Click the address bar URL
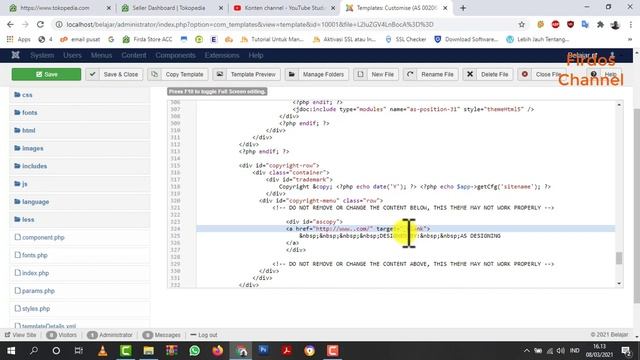 (250, 24)
